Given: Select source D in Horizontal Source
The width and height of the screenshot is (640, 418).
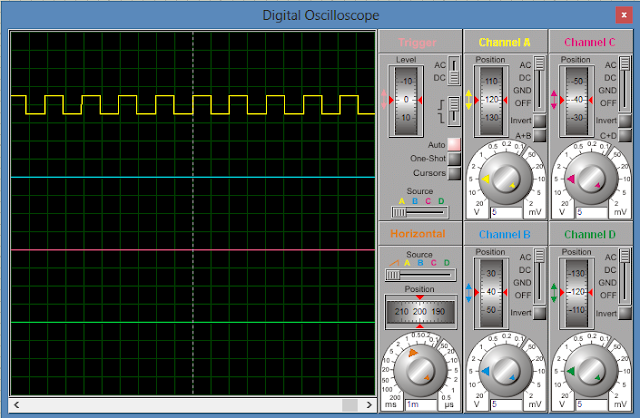Looking at the screenshot, I should (x=447, y=263).
